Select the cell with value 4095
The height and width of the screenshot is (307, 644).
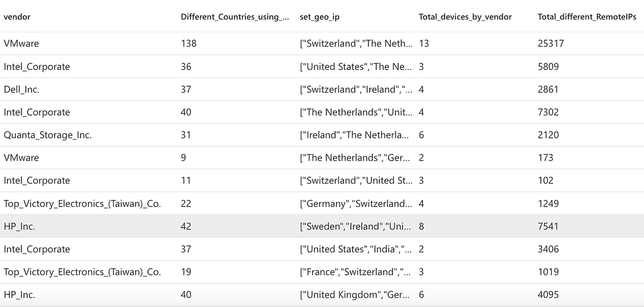tap(548, 294)
